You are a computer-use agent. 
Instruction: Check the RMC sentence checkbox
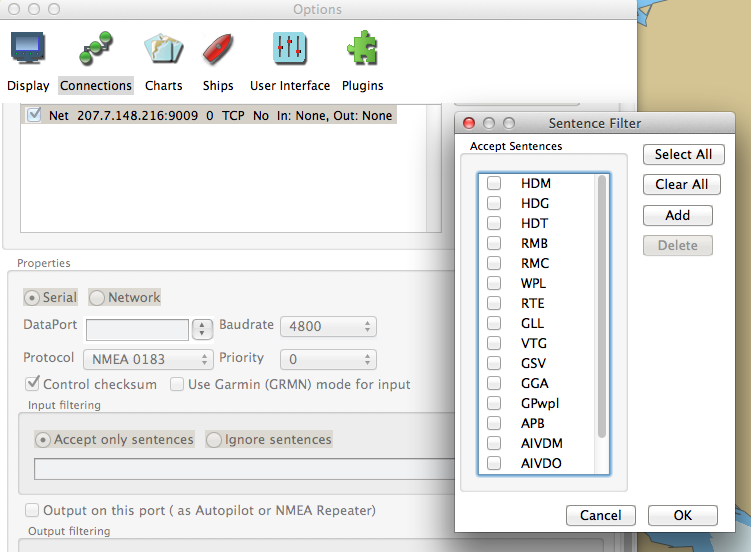[x=494, y=263]
